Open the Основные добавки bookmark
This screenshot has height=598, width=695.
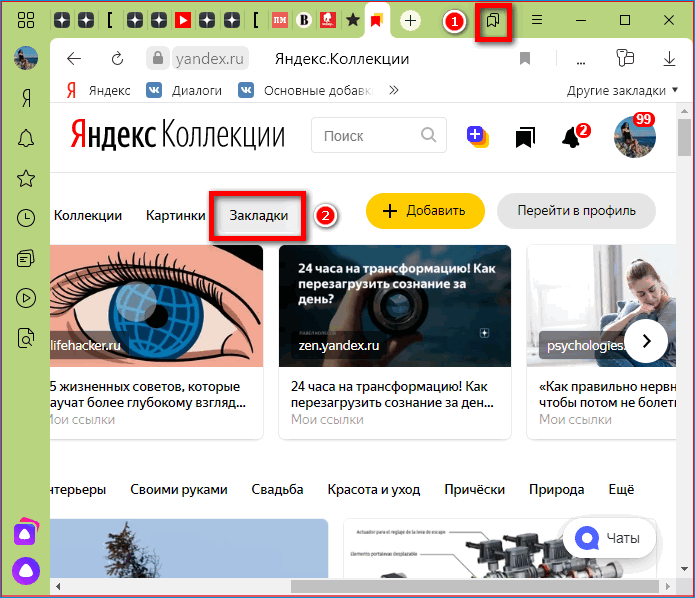point(306,90)
